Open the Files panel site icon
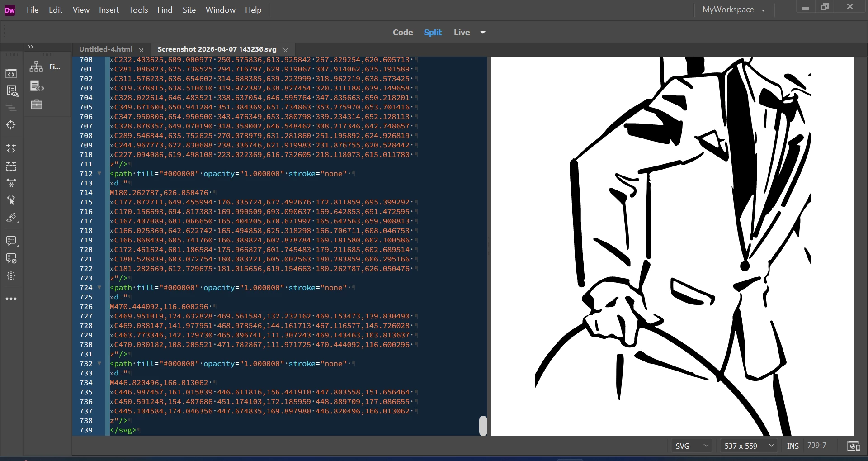This screenshot has width=868, height=461. [36, 67]
